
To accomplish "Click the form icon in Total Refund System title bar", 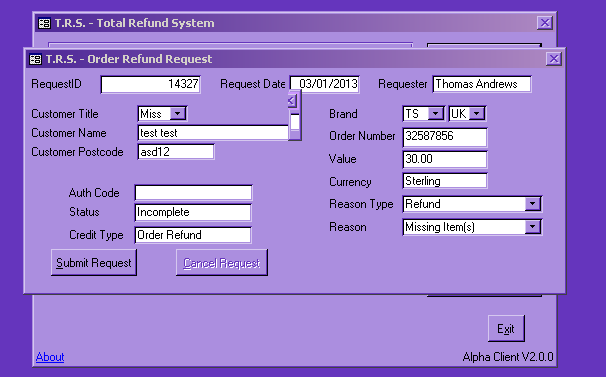I will point(44,23).
